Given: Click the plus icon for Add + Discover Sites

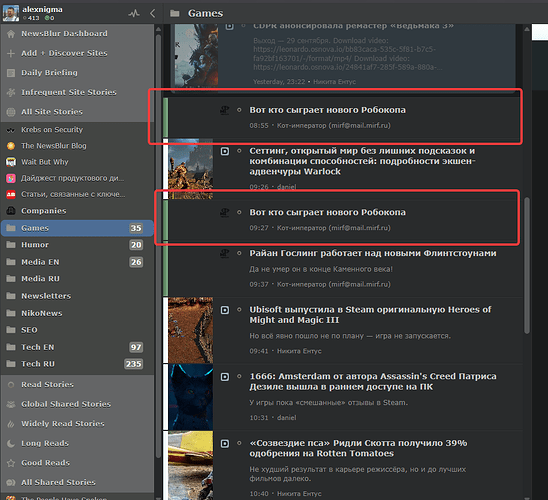Looking at the screenshot, I should 11,53.
